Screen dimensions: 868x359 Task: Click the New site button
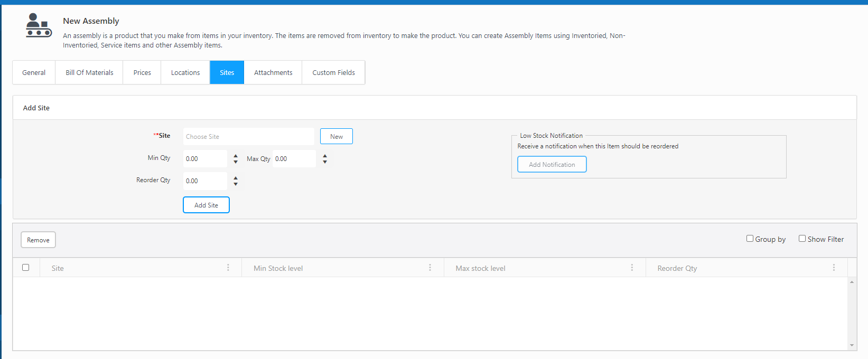(x=337, y=136)
